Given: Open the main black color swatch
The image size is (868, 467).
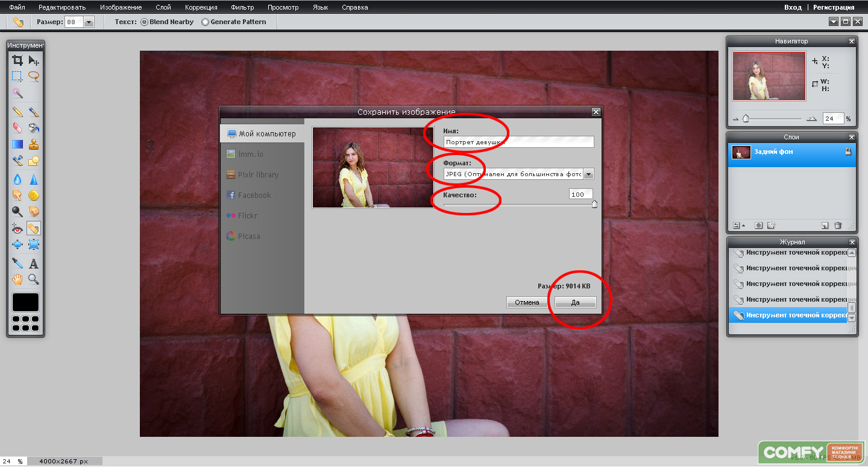Looking at the screenshot, I should tap(25, 302).
